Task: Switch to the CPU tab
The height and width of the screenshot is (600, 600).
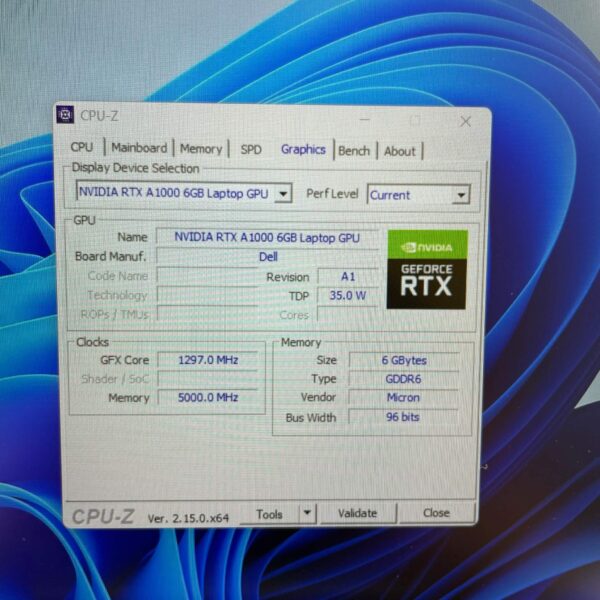Action: (82, 147)
